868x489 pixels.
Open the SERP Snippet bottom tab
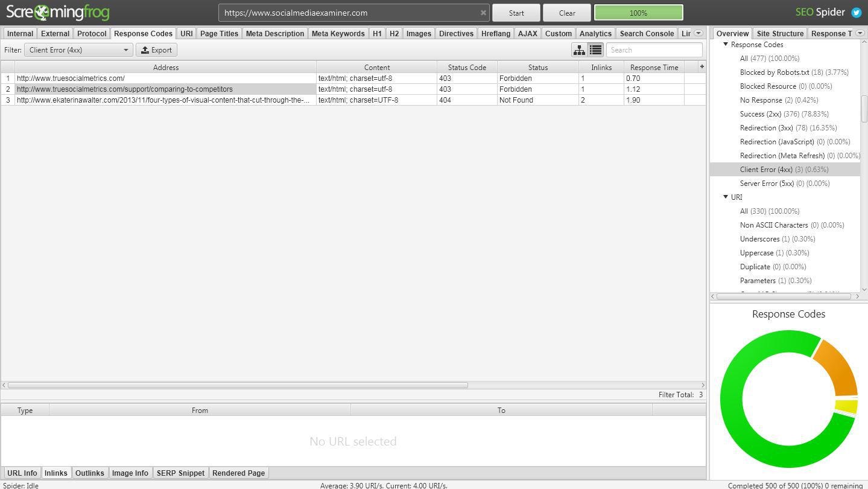(180, 473)
